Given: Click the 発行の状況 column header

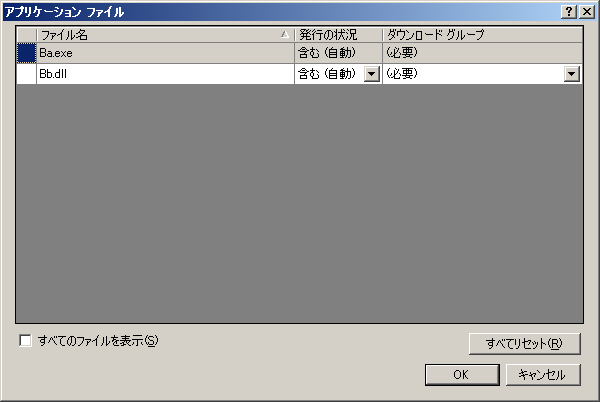Looking at the screenshot, I should click(x=338, y=35).
